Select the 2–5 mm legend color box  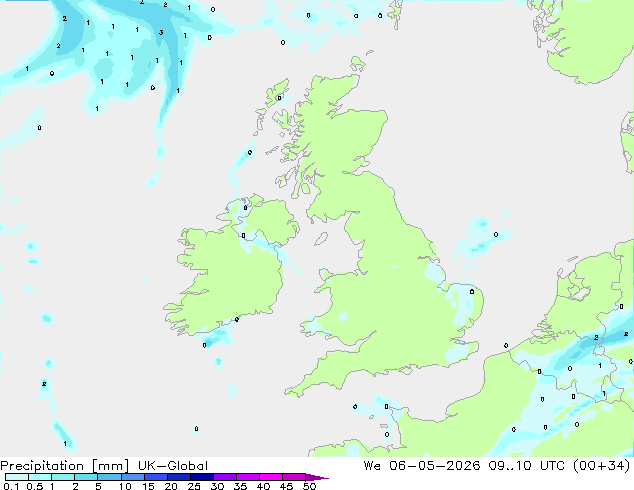86,477
